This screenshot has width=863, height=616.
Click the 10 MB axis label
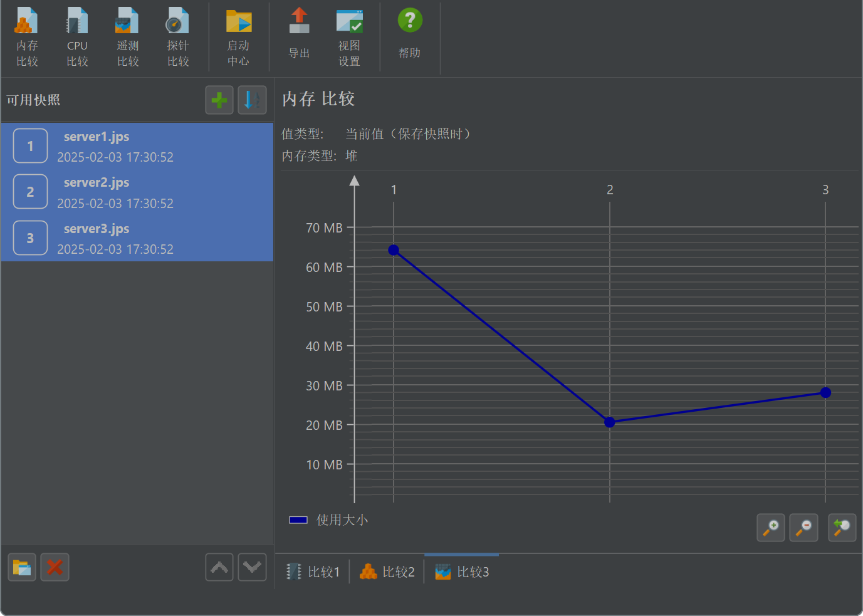(x=324, y=465)
